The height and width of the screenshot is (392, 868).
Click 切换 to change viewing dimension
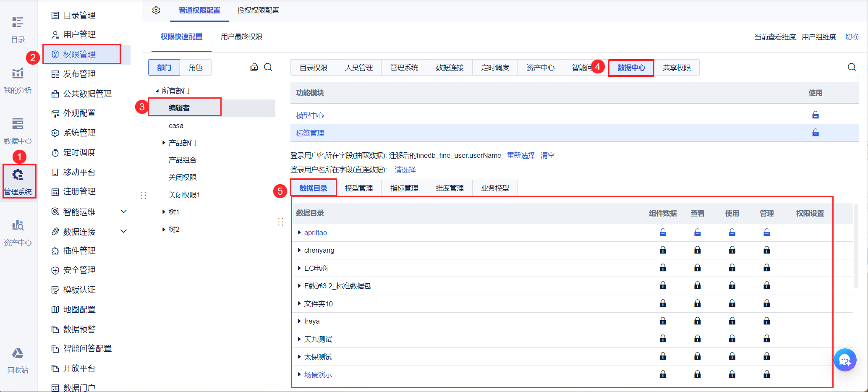click(852, 37)
